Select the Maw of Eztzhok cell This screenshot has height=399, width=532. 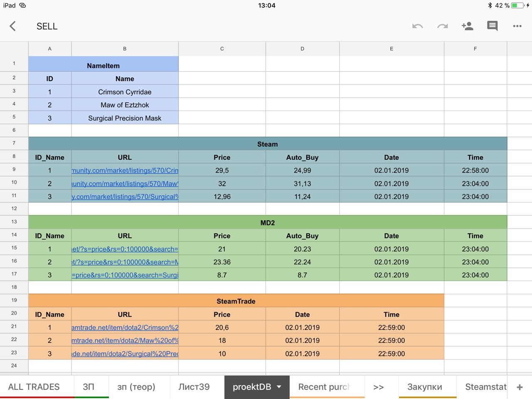125,105
